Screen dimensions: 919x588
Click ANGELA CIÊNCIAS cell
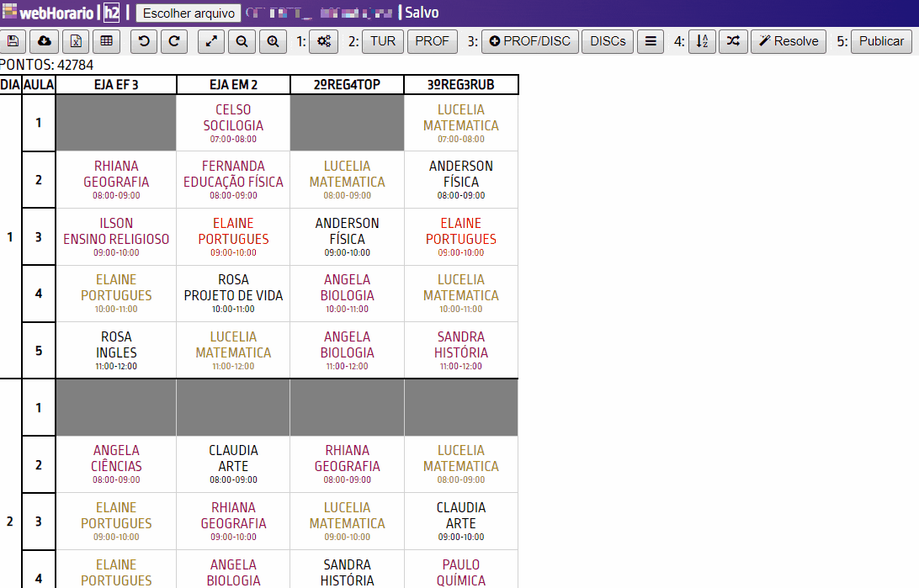click(x=116, y=464)
